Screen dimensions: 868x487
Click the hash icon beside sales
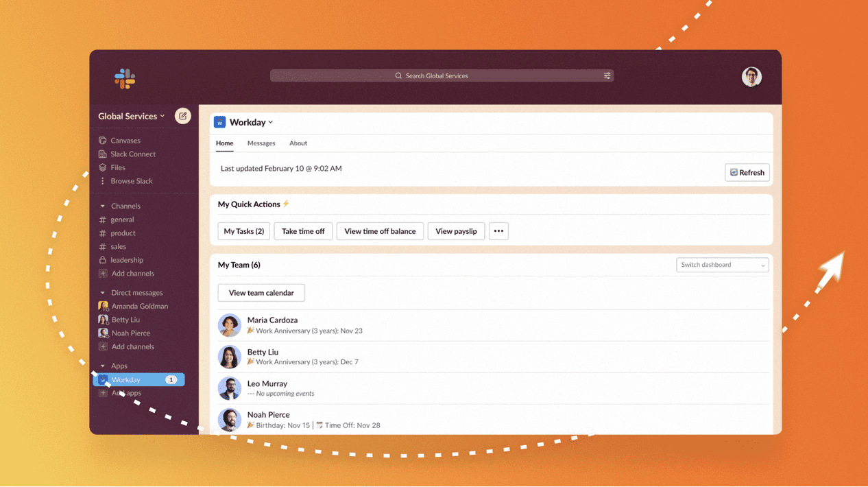[103, 247]
